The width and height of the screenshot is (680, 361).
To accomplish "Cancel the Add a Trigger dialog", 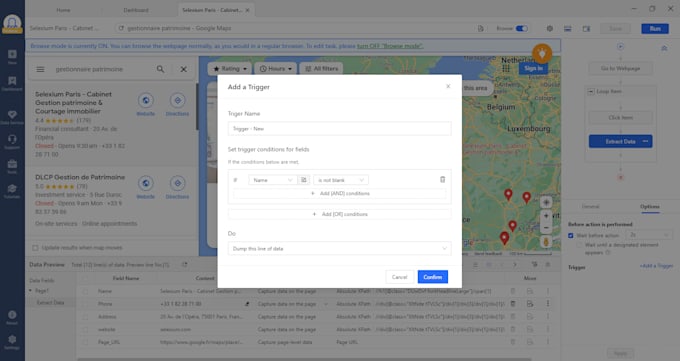I will click(399, 277).
